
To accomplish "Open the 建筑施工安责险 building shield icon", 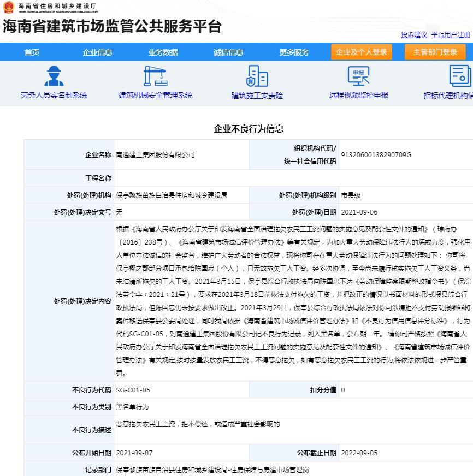I will (257, 76).
